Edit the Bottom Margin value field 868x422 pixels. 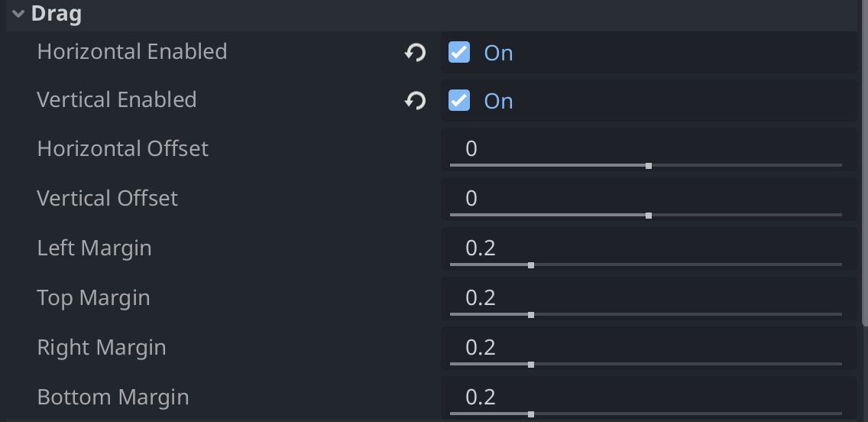(x=649, y=398)
